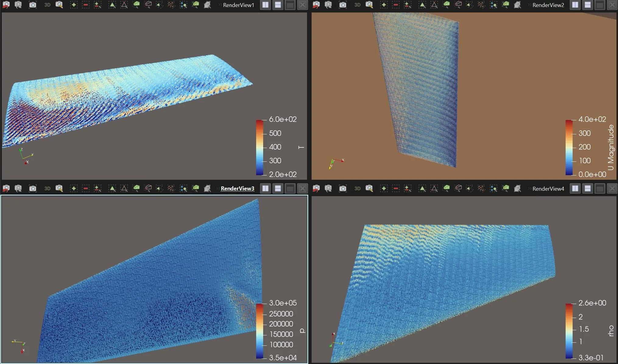Activate RenderView3 by clicking its title
Viewport: 618px width, 364px height.
tap(237, 189)
